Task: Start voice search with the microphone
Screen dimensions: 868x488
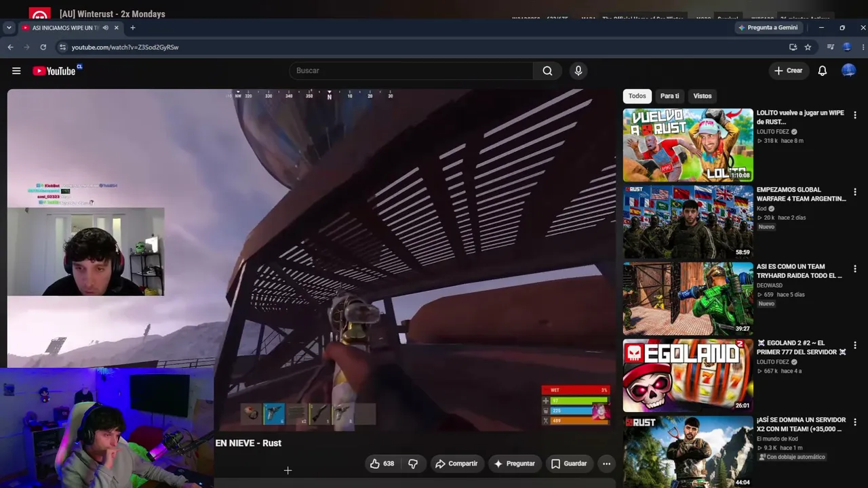Action: 578,70
